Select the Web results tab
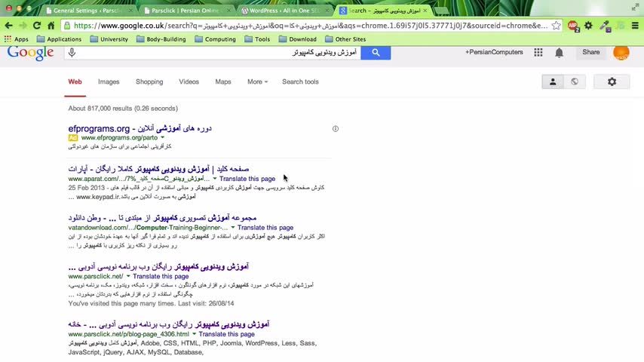Image resolution: width=644 pixels, height=362 pixels. click(x=75, y=81)
